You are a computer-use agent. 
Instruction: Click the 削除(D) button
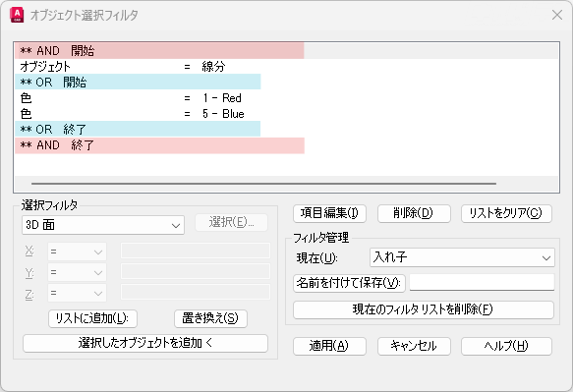(414, 213)
